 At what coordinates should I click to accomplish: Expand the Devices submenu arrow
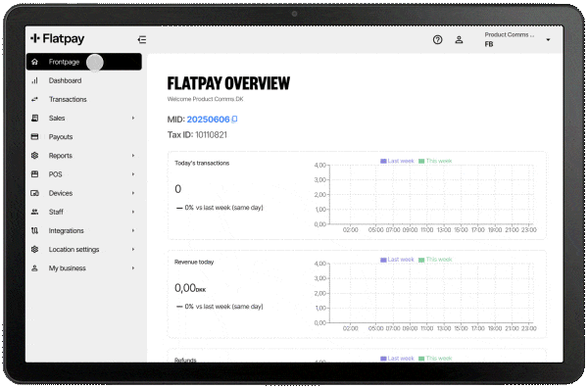tap(133, 193)
